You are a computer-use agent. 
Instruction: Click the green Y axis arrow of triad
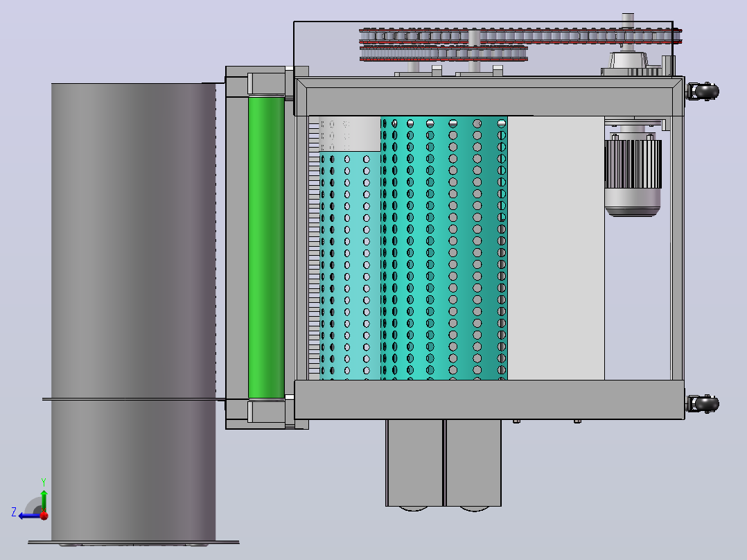click(x=44, y=501)
